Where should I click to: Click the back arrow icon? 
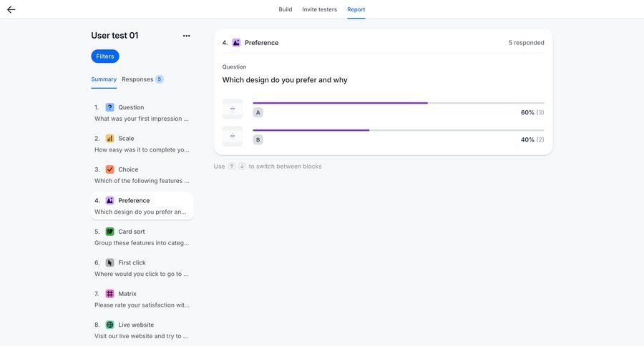(x=11, y=9)
